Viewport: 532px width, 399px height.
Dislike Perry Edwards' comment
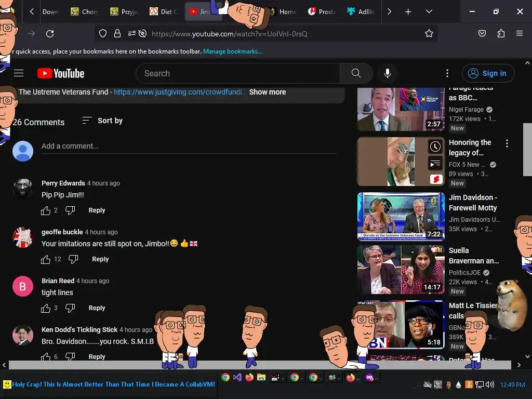(70, 210)
